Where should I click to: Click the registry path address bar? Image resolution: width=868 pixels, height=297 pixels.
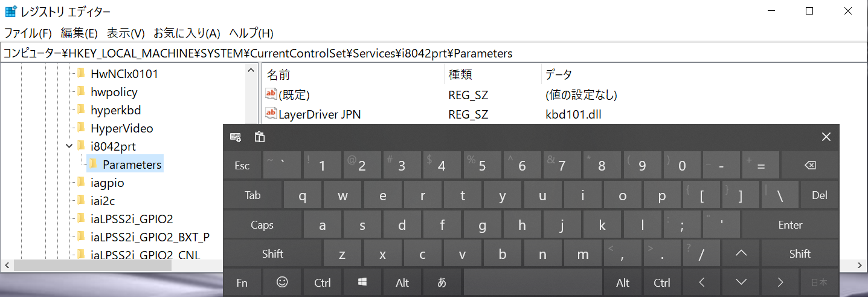point(434,53)
